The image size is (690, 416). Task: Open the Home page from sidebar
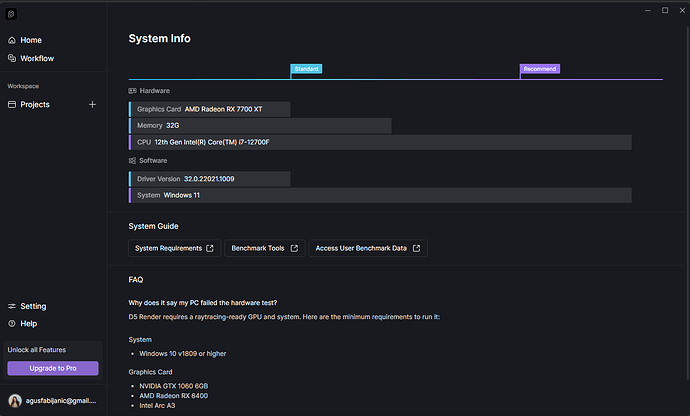tap(30, 40)
